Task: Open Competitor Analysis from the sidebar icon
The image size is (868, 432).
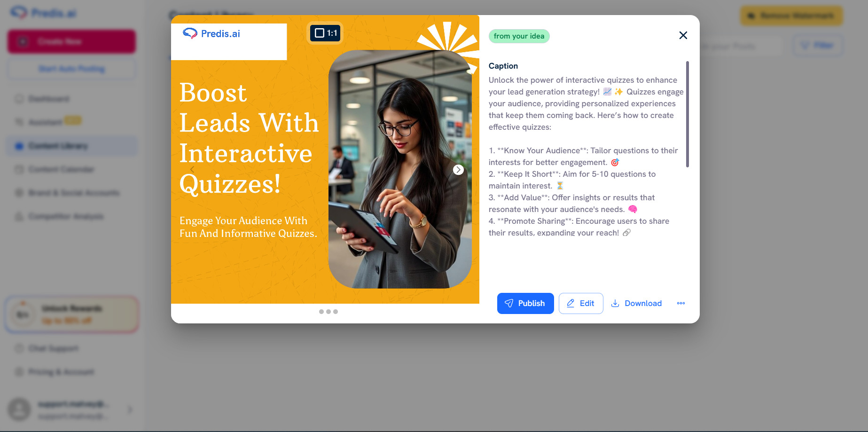Action: coord(19,216)
